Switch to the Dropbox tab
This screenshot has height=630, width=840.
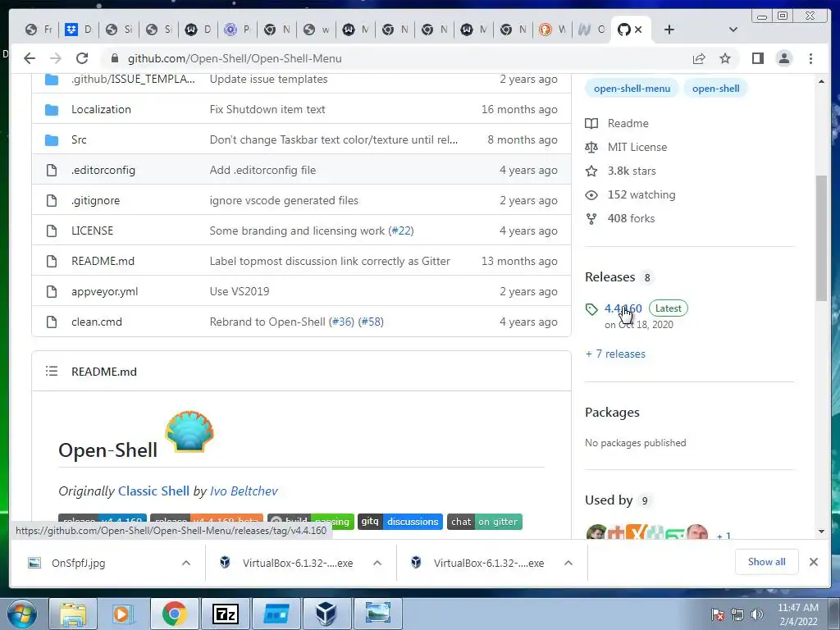click(79, 30)
